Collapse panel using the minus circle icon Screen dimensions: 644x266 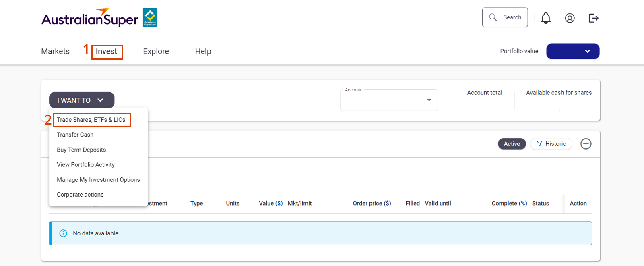(586, 144)
